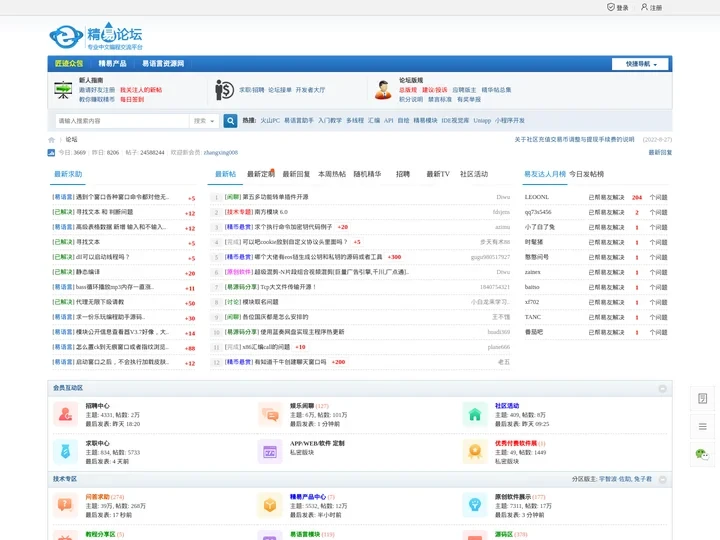Click the search keyword input field
This screenshot has width=720, height=540.
pyautogui.click(x=122, y=121)
